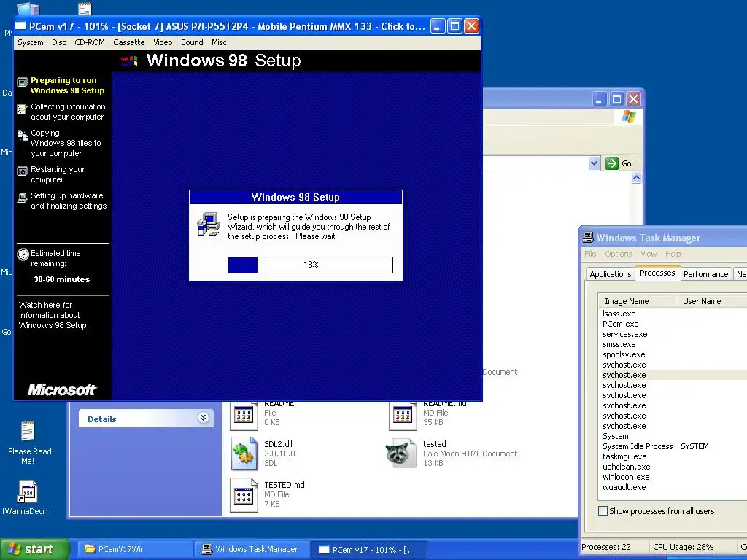Select the TESTED.md file icon
This screenshot has height=560, width=747.
(244, 495)
